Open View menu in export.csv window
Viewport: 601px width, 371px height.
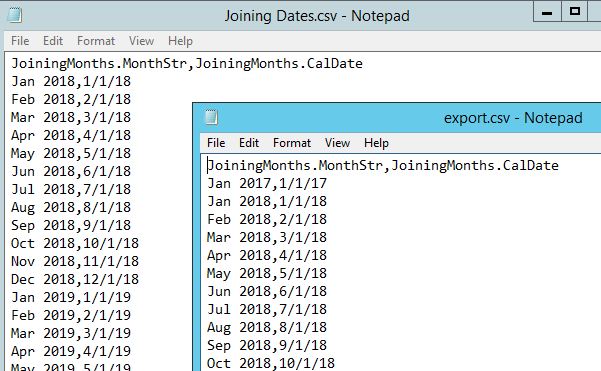coord(337,143)
